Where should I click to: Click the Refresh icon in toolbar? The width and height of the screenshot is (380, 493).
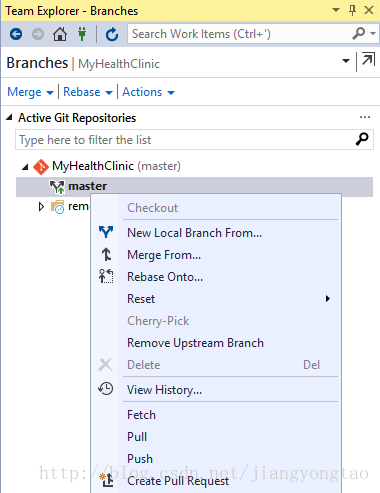coord(112,34)
